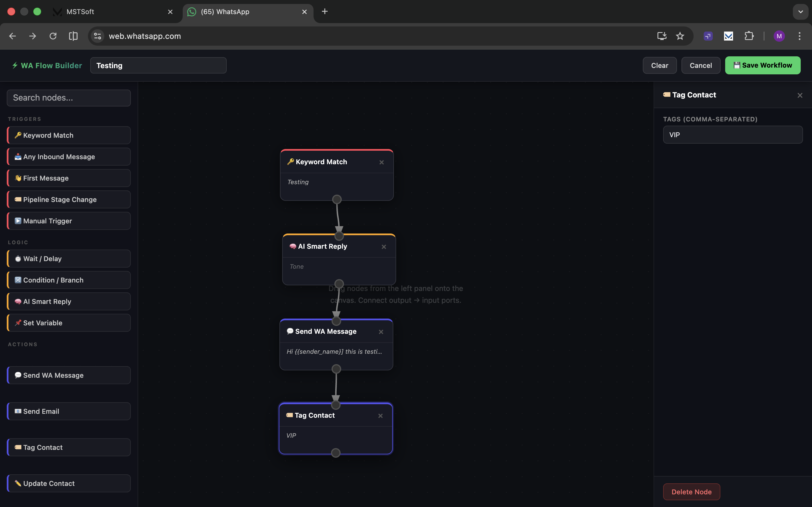Remove Send WA Message node from canvas
812x507 pixels.
coord(381,332)
